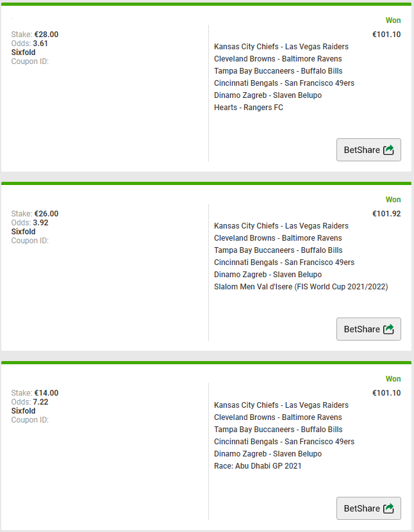Click Sixfold label in third coupon
This screenshot has height=532, width=414.
(23, 411)
